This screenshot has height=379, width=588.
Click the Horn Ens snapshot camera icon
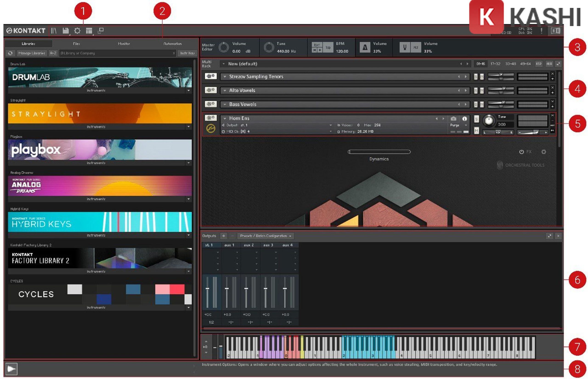click(453, 119)
